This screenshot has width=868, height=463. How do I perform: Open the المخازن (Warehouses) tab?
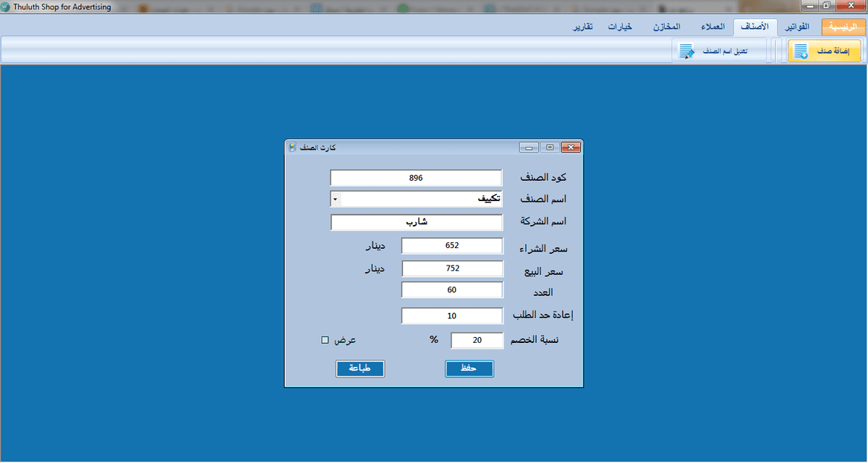click(x=666, y=26)
